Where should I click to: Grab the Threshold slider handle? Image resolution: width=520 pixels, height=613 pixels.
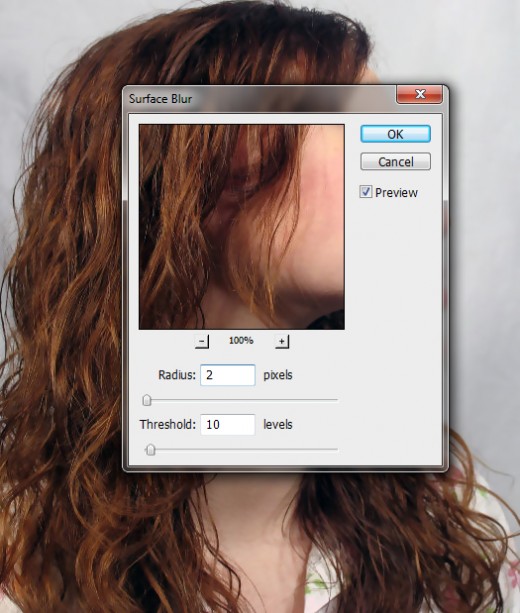pos(151,450)
